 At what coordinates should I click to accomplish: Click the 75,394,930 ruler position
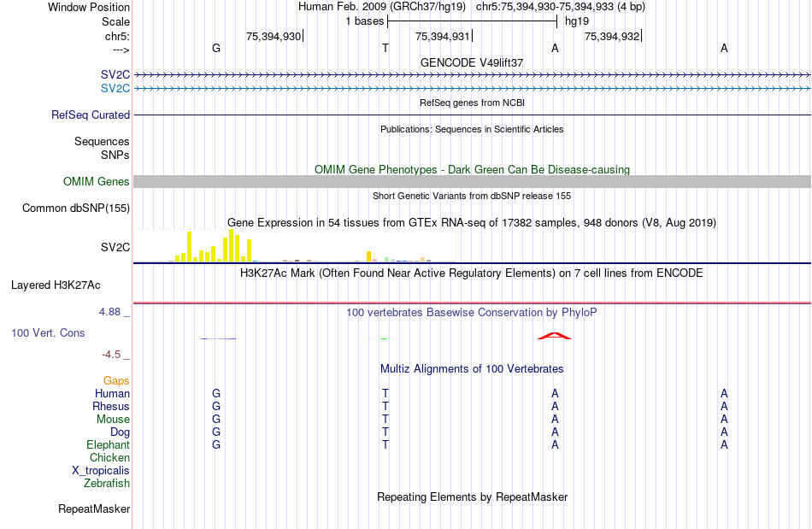[x=274, y=36]
